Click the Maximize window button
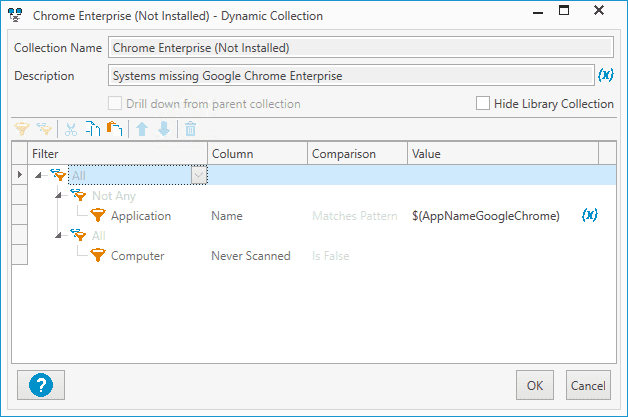The image size is (628, 417). [564, 10]
